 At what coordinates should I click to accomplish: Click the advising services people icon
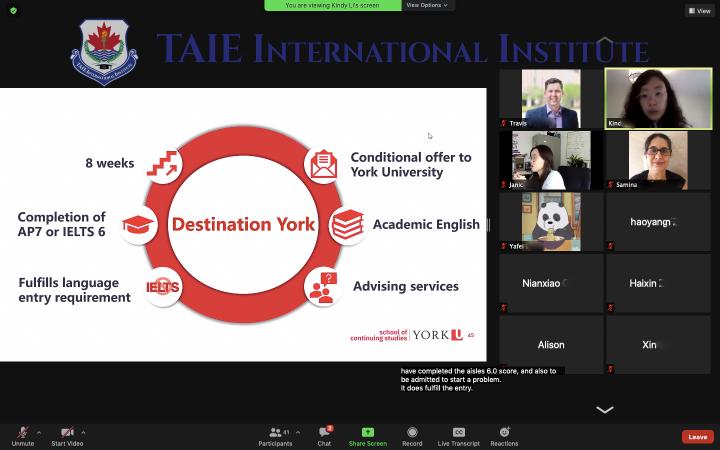pos(323,287)
